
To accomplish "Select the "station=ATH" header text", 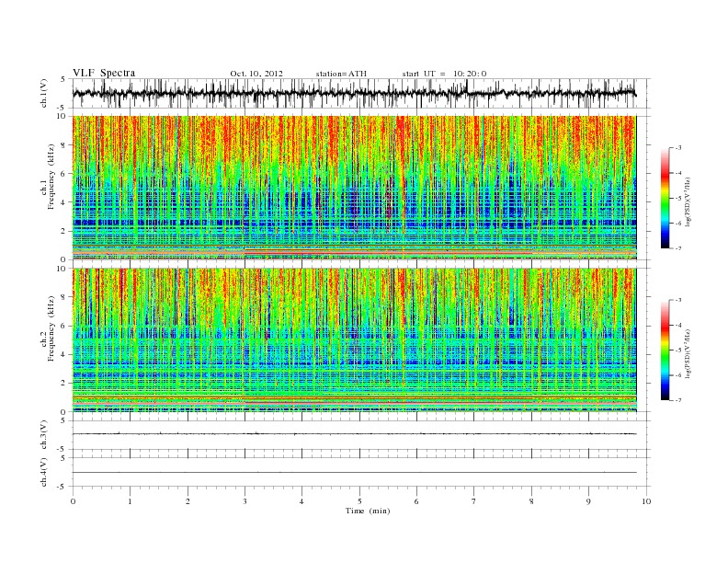I will (341, 74).
